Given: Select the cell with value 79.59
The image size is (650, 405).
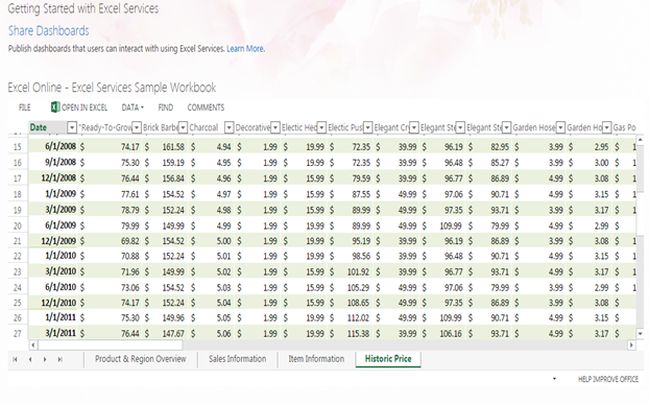Looking at the screenshot, I should pyautogui.click(x=351, y=178).
